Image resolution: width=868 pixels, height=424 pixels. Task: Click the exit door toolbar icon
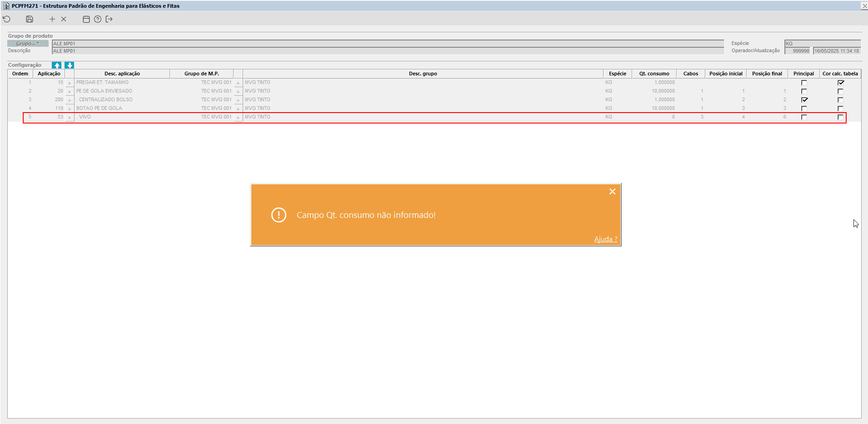coord(109,19)
